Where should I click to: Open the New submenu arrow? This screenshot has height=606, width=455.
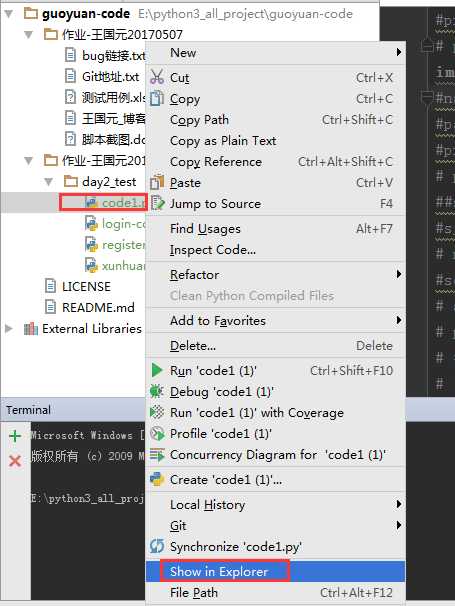point(399,52)
